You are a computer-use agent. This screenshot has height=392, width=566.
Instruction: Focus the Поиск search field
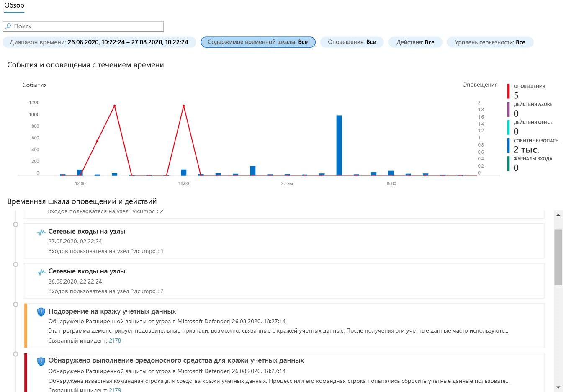pos(83,26)
